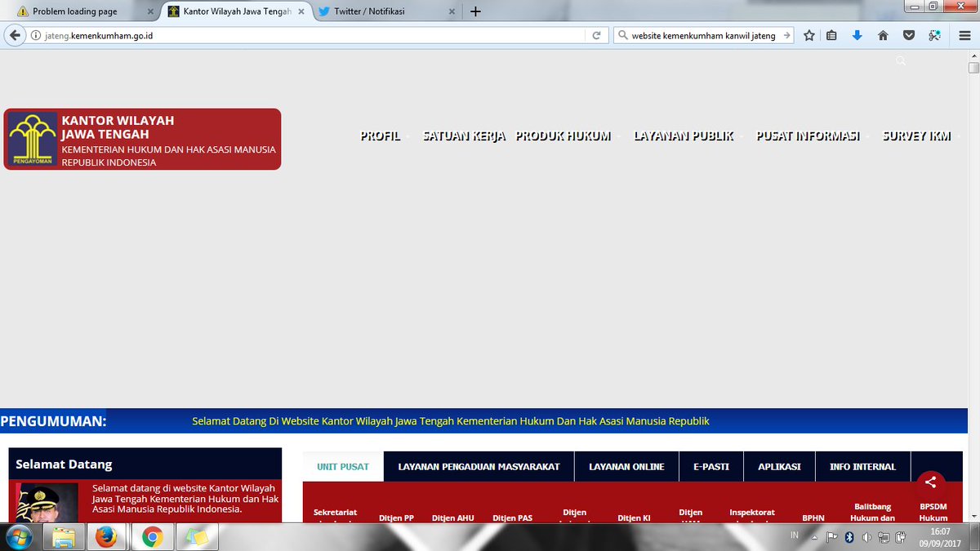Screen dimensions: 980x551
Task: Select the Kantor Wilayah Jawa Tengah tab
Action: point(235,11)
